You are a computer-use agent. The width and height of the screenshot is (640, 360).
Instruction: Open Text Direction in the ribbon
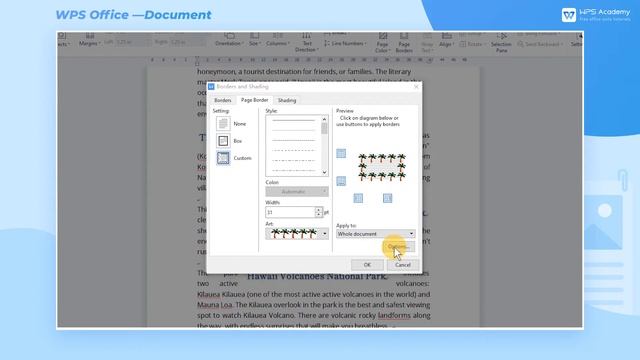[307, 42]
